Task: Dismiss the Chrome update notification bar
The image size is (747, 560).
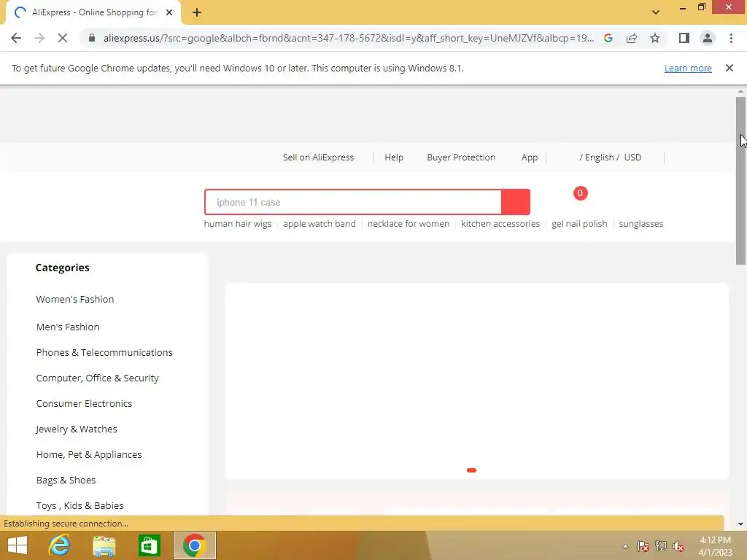Action: pyautogui.click(x=729, y=68)
